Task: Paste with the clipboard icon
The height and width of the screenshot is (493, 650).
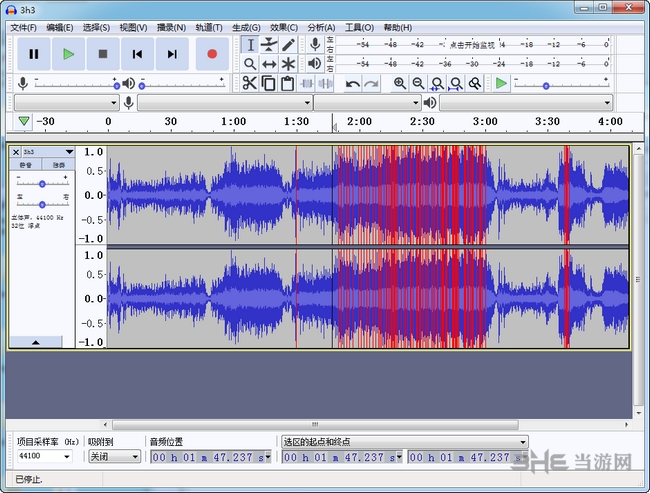Action: pyautogui.click(x=287, y=83)
